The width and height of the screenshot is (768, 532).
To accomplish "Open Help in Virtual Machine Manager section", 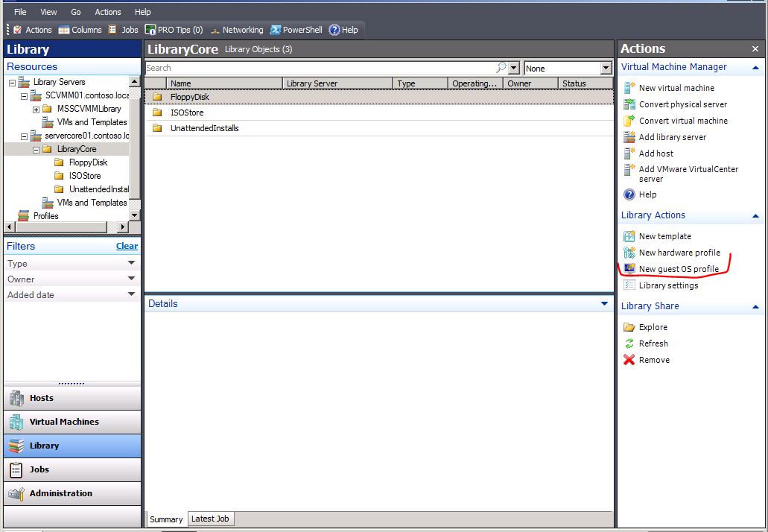I will (640, 194).
